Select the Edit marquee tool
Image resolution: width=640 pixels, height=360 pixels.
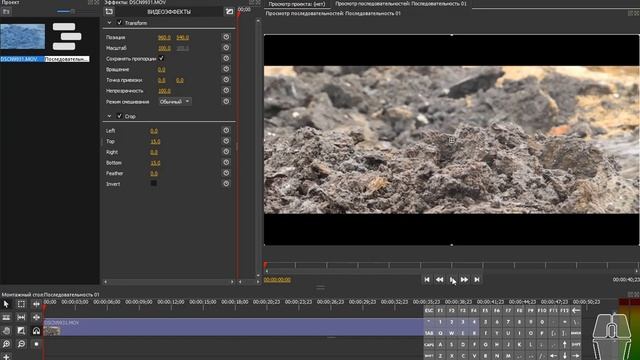(x=21, y=304)
